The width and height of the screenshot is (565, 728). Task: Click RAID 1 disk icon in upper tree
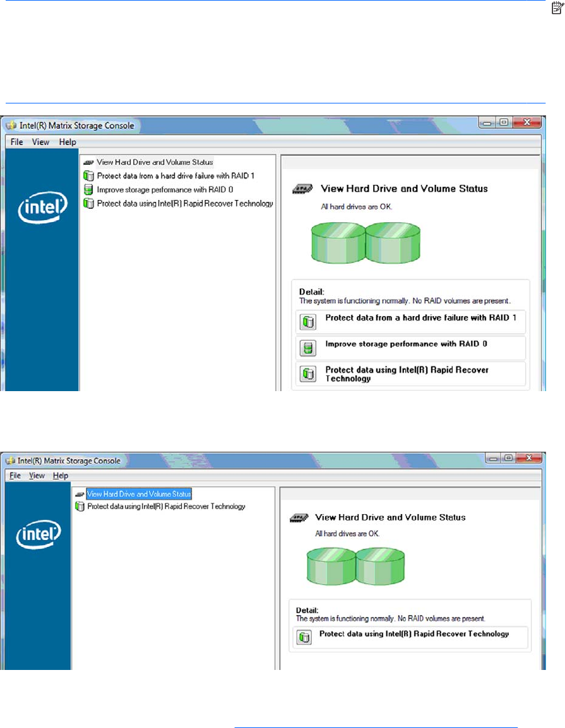(x=88, y=176)
